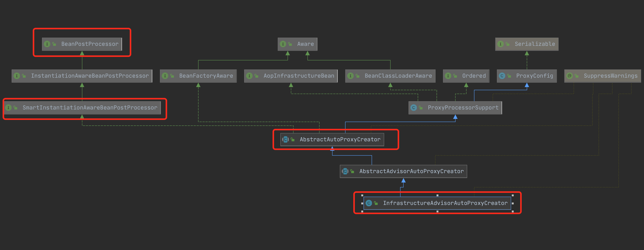Click the interface icon on SmartInstantiationAwareBeanPostProcessor
644x250 pixels.
[x=8, y=107]
